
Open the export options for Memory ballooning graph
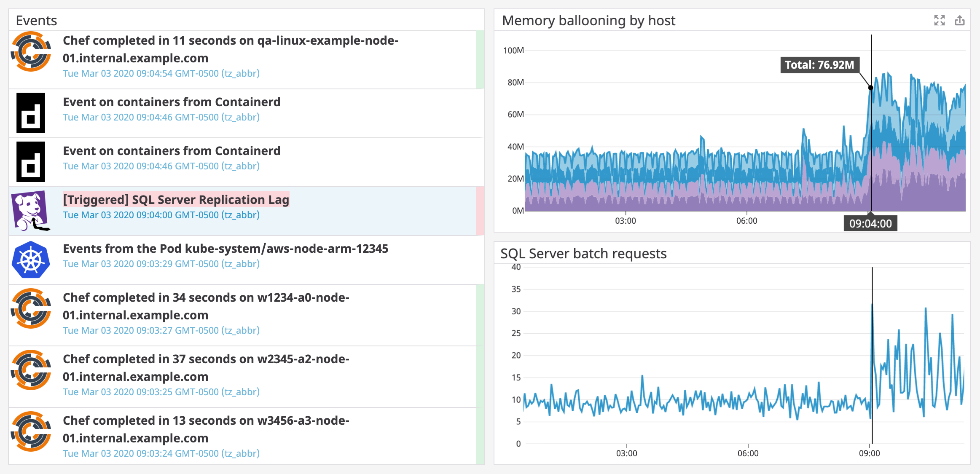960,20
